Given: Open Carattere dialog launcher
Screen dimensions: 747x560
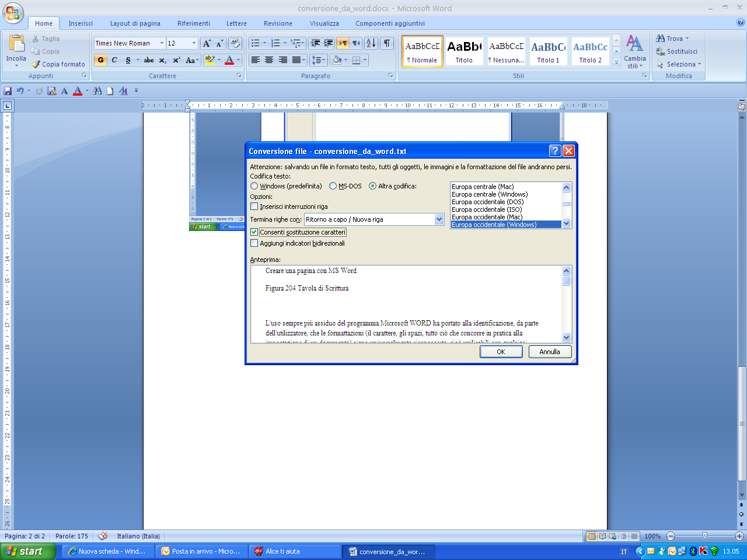Looking at the screenshot, I should pyautogui.click(x=239, y=76).
